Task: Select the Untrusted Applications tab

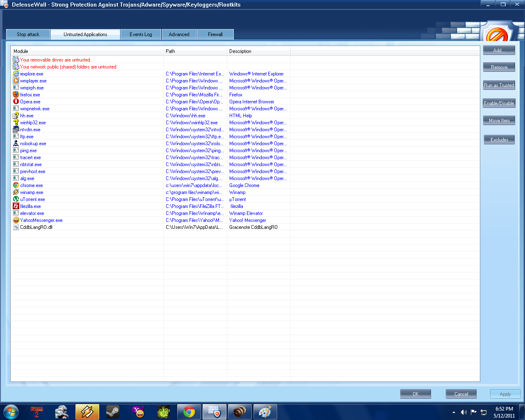Action: click(x=85, y=34)
